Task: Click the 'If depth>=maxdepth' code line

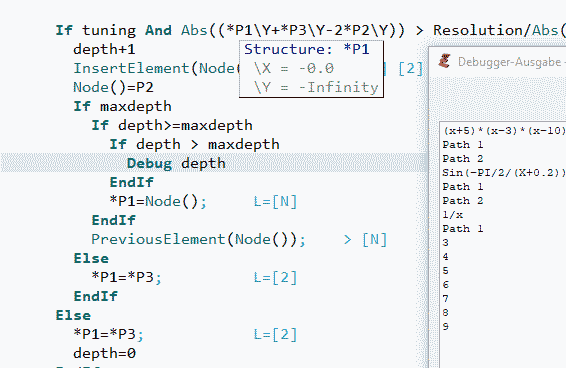Action: pyautogui.click(x=172, y=125)
